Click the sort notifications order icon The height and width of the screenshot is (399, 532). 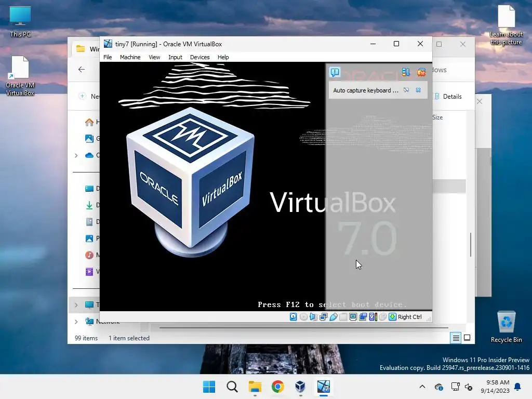coord(406,72)
